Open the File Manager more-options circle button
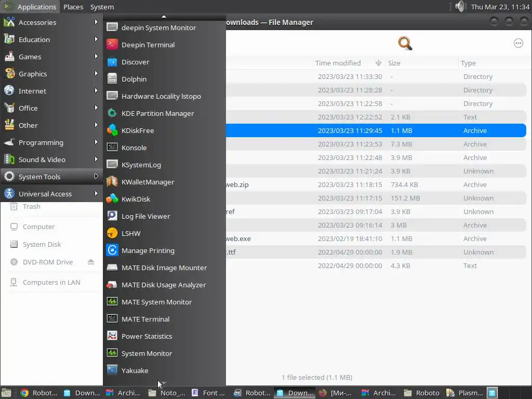The width and height of the screenshot is (532, 399). click(518, 43)
